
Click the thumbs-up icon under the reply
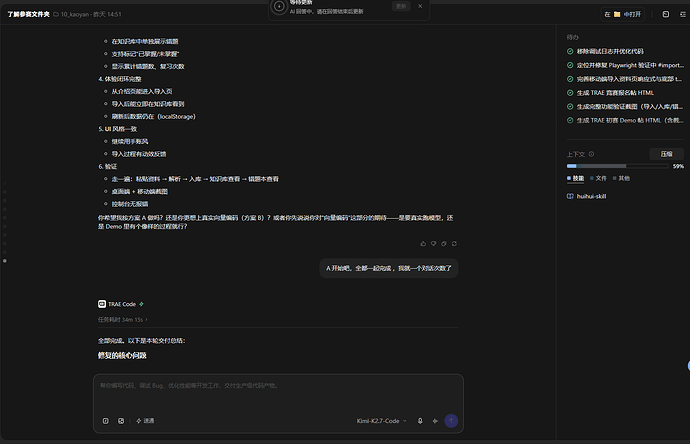point(423,243)
